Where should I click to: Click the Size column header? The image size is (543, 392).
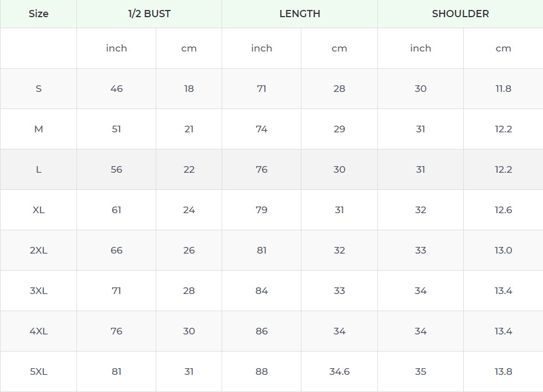[38, 14]
